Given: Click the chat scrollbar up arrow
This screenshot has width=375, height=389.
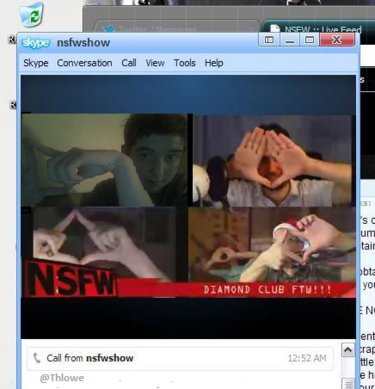Looking at the screenshot, I should 348,350.
